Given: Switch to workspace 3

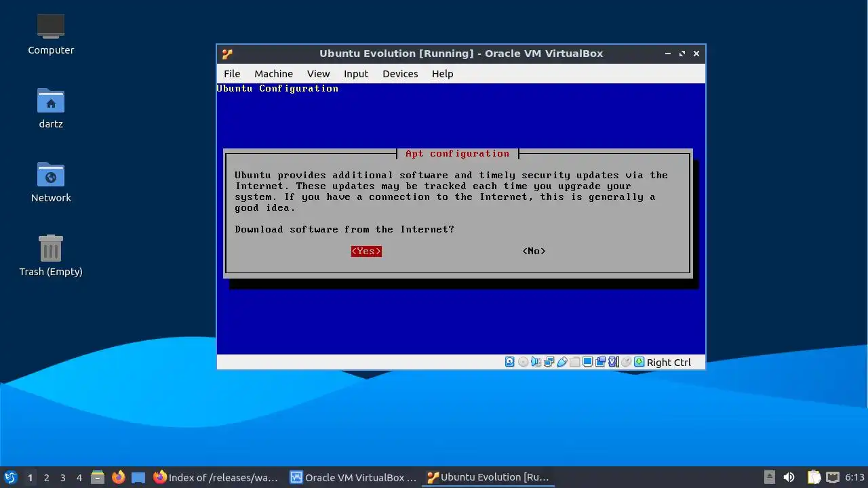Looking at the screenshot, I should click(62, 477).
